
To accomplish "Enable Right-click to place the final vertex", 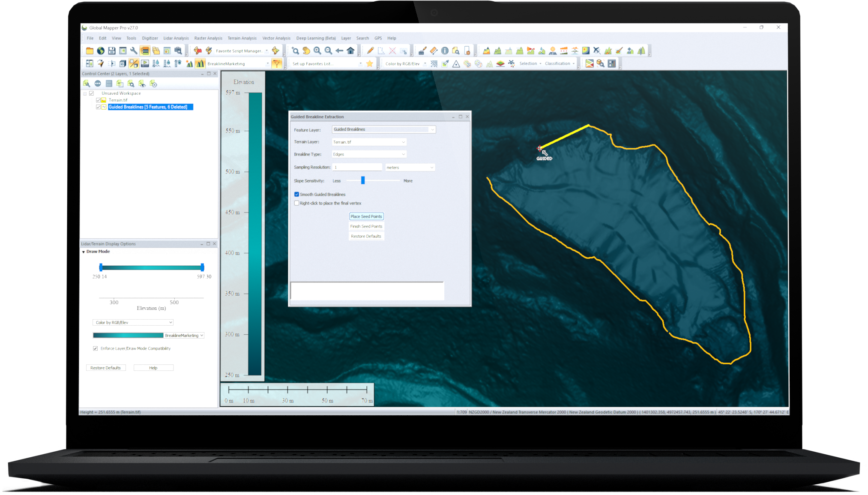I will click(x=296, y=203).
